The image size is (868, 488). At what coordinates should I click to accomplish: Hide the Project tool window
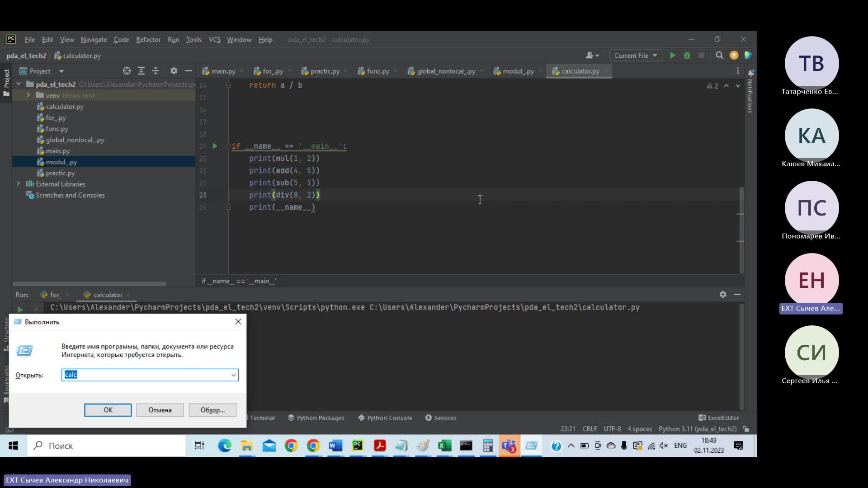coord(188,71)
